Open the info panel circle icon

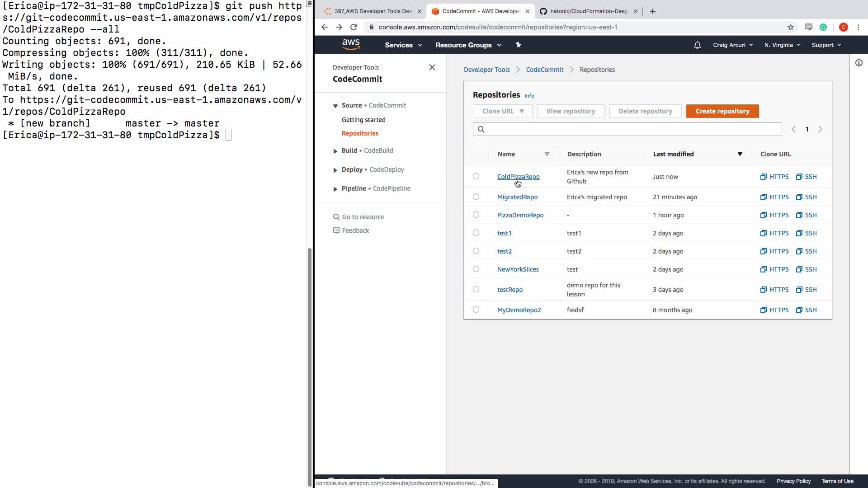[859, 63]
